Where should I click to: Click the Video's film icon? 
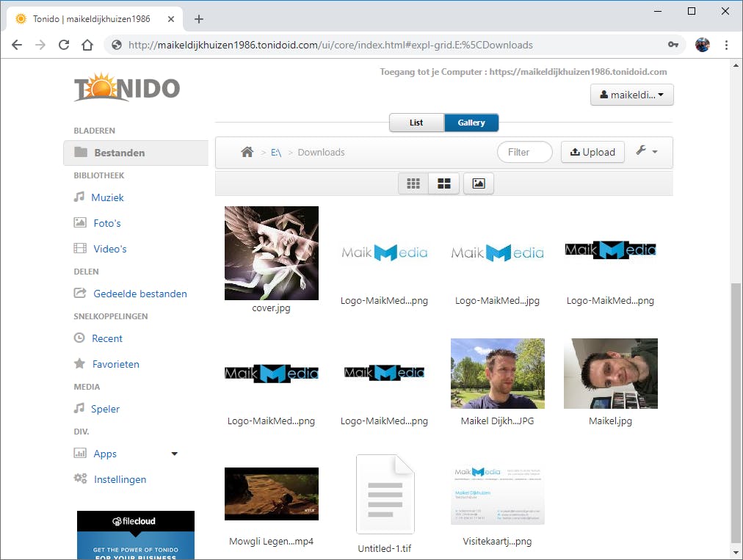[x=80, y=248]
